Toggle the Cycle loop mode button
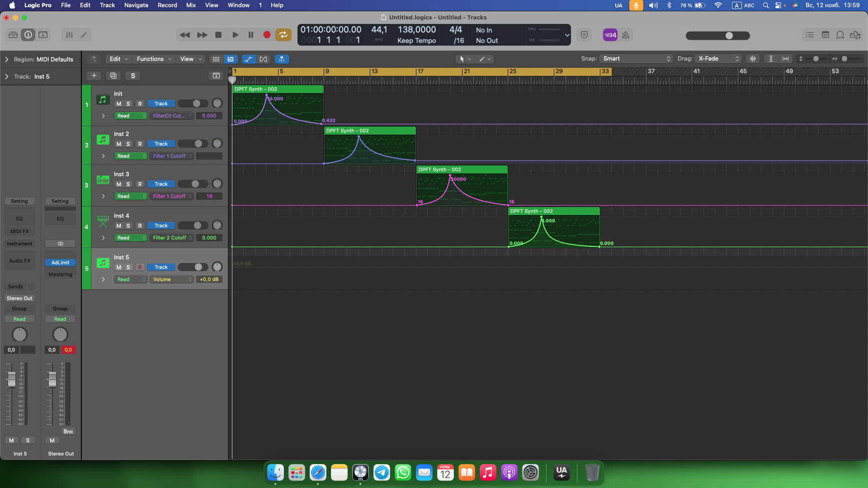This screenshot has width=868, height=488. pyautogui.click(x=283, y=35)
